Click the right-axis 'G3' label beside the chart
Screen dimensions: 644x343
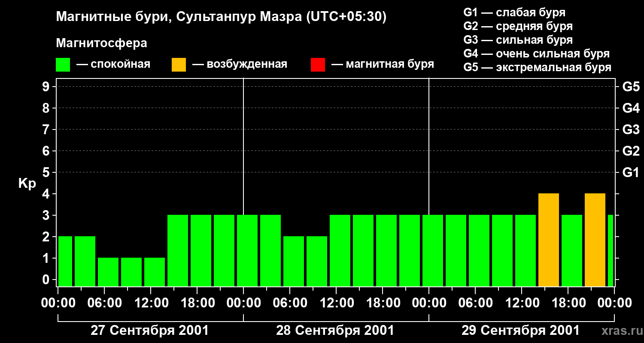pos(631,129)
